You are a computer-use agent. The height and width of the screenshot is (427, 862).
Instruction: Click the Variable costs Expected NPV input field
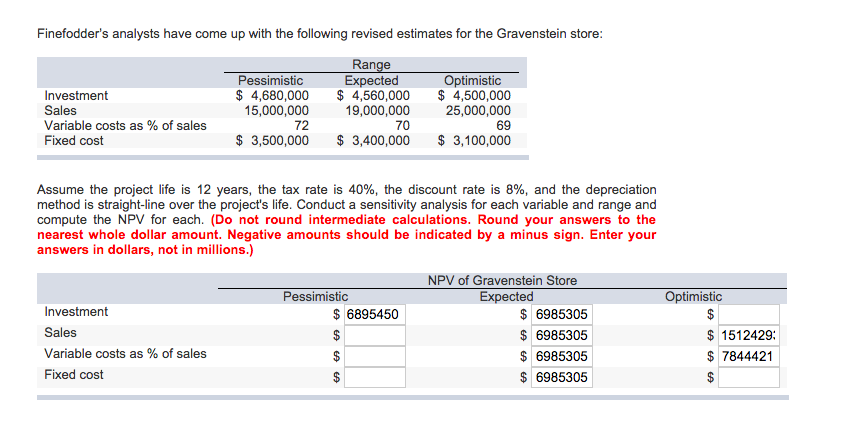click(x=562, y=356)
